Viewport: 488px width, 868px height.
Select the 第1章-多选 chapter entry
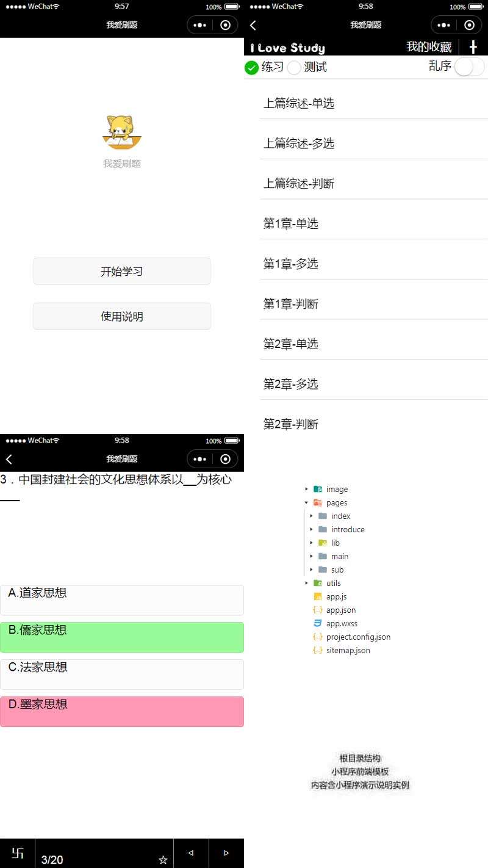(x=291, y=263)
